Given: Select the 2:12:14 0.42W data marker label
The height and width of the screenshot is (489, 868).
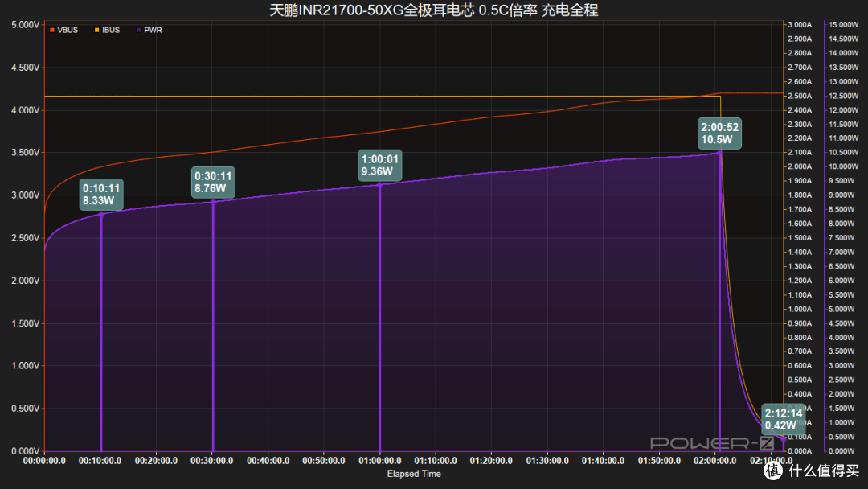Looking at the screenshot, I should click(x=784, y=419).
